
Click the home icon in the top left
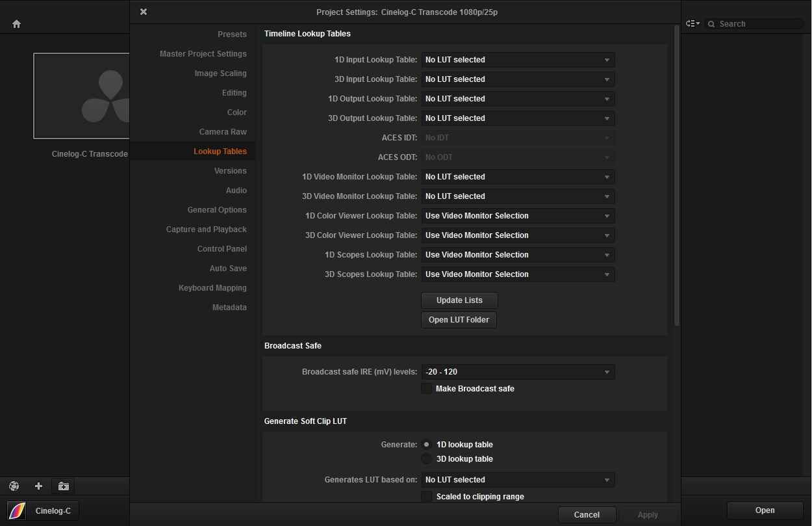16,24
